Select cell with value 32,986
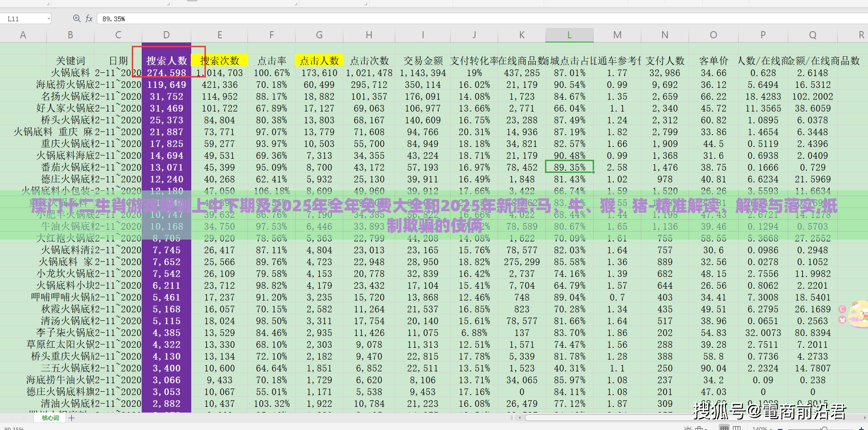 [x=665, y=73]
